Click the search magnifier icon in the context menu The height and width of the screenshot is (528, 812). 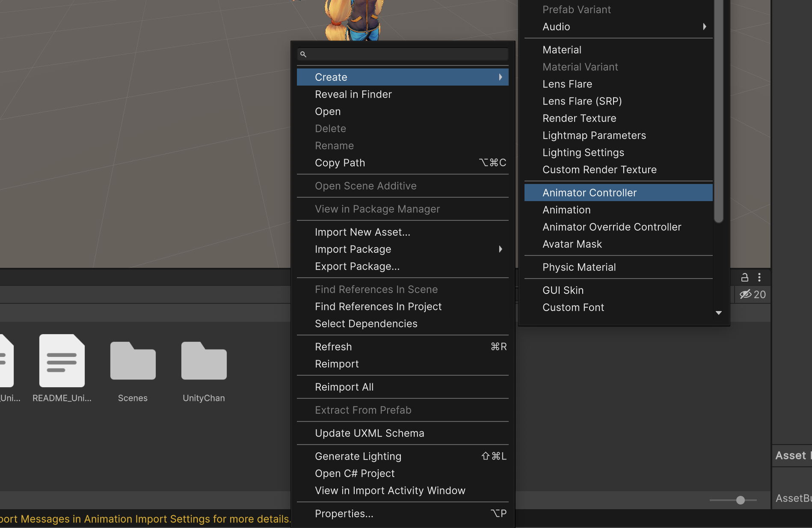[x=303, y=54]
